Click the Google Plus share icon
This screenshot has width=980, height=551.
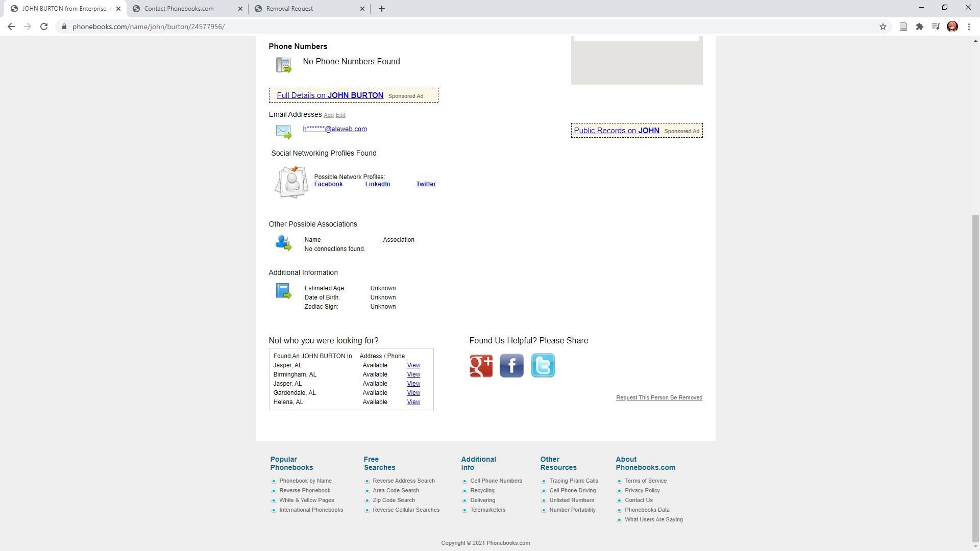[481, 366]
